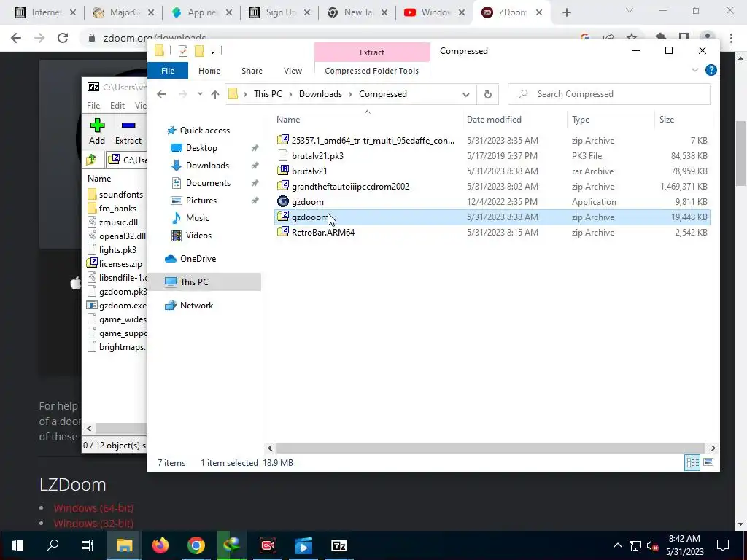Viewport: 747px width, 560px height.
Task: Open Chrome extensions puzzle icon
Action: 661,38
